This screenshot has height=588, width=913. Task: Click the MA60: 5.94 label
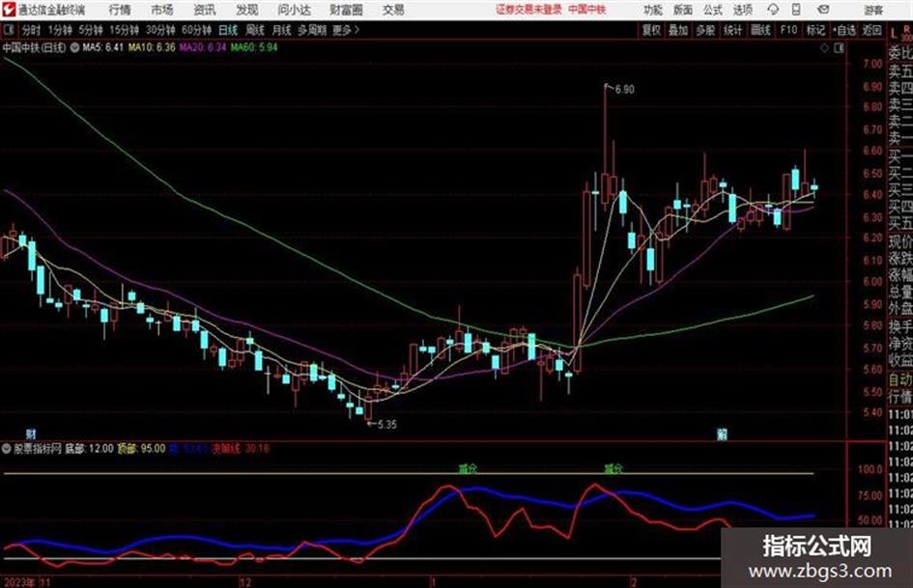click(x=254, y=47)
